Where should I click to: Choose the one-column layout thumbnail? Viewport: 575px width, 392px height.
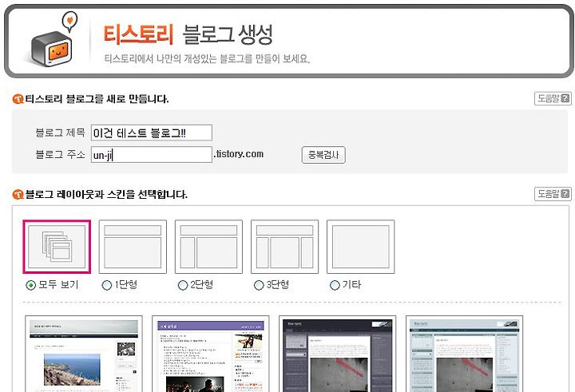pyautogui.click(x=133, y=247)
